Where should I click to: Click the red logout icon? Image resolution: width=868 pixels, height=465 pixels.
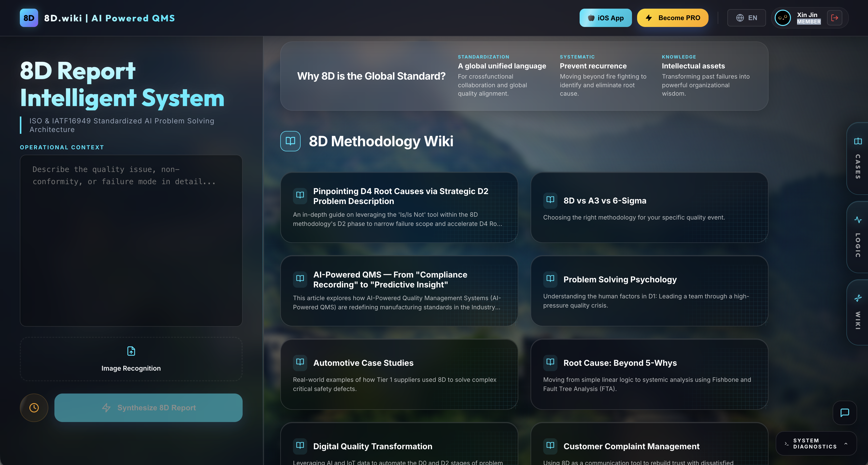pos(835,18)
